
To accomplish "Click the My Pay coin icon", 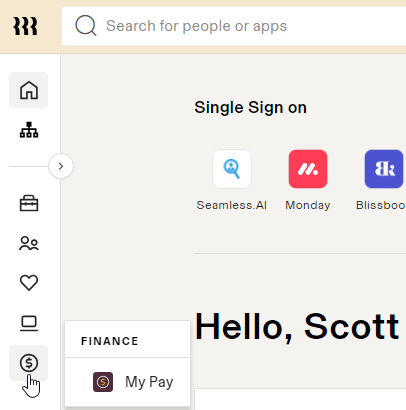I will [x=103, y=382].
